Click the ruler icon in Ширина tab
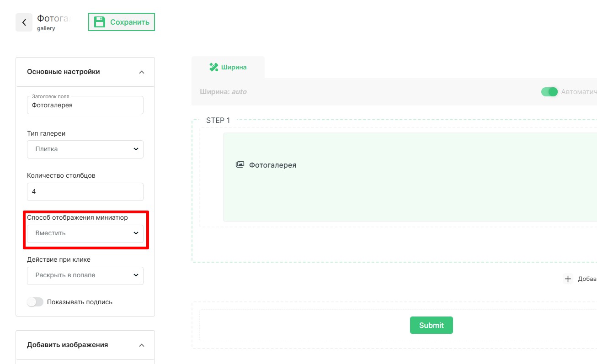 pos(213,67)
